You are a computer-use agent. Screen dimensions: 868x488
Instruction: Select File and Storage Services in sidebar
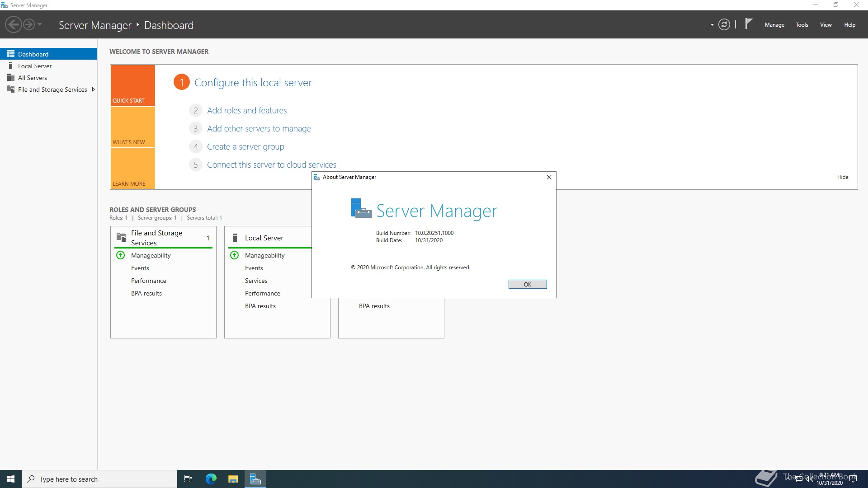[x=49, y=89]
